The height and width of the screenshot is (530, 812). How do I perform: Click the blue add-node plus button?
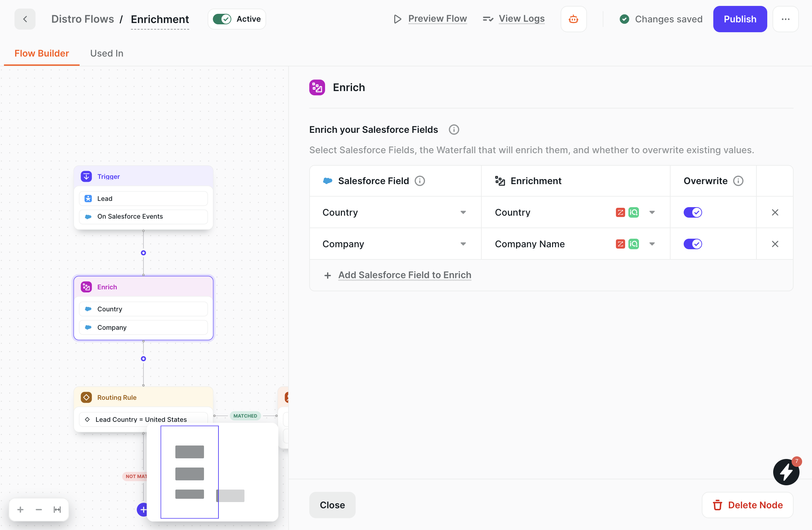click(x=142, y=509)
